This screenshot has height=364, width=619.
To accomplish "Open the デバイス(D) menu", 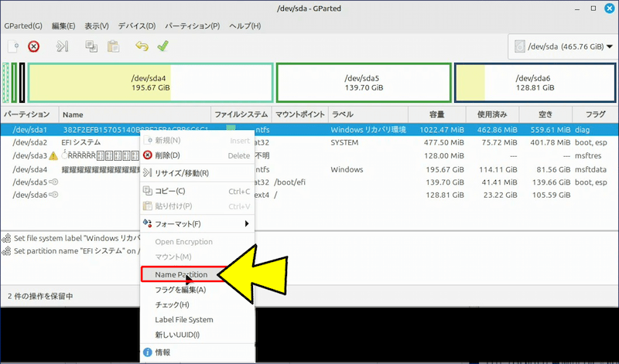I will coord(139,26).
